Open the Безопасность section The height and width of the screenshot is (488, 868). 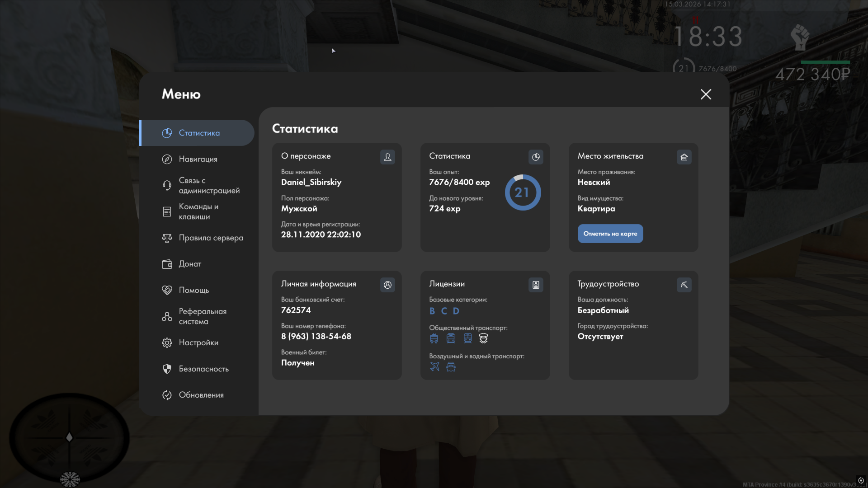coord(203,369)
